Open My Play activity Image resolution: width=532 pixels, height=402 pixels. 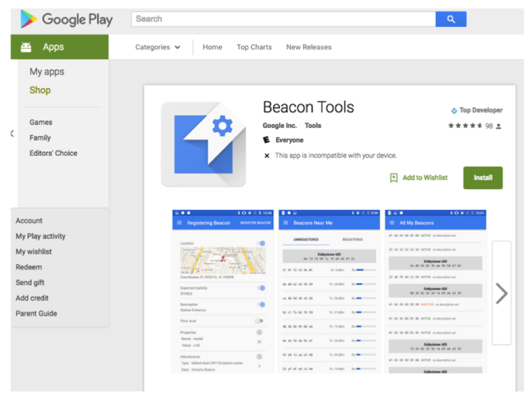click(x=40, y=237)
